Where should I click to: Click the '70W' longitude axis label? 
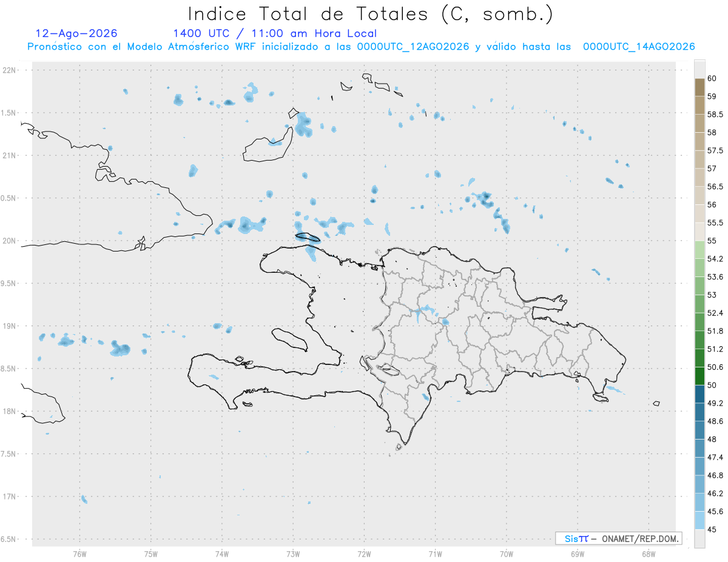[507, 554]
